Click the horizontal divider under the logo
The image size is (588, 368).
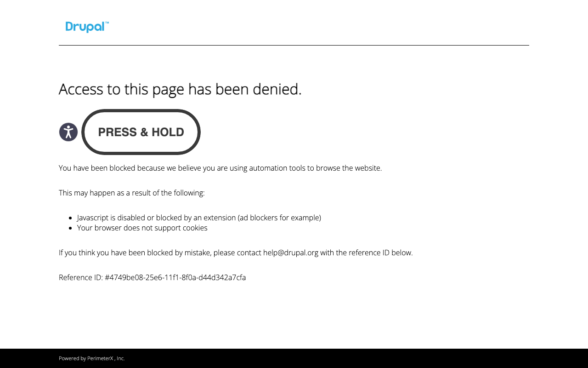click(294, 45)
